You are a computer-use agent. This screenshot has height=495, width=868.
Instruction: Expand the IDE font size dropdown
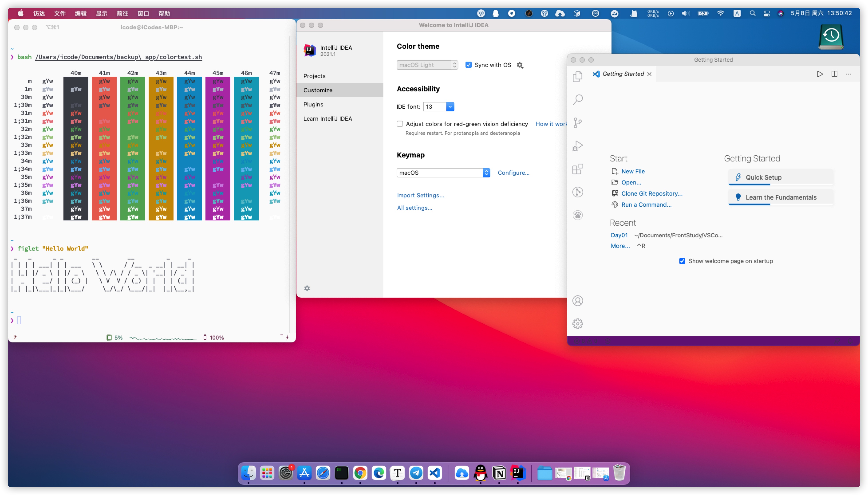[450, 106]
